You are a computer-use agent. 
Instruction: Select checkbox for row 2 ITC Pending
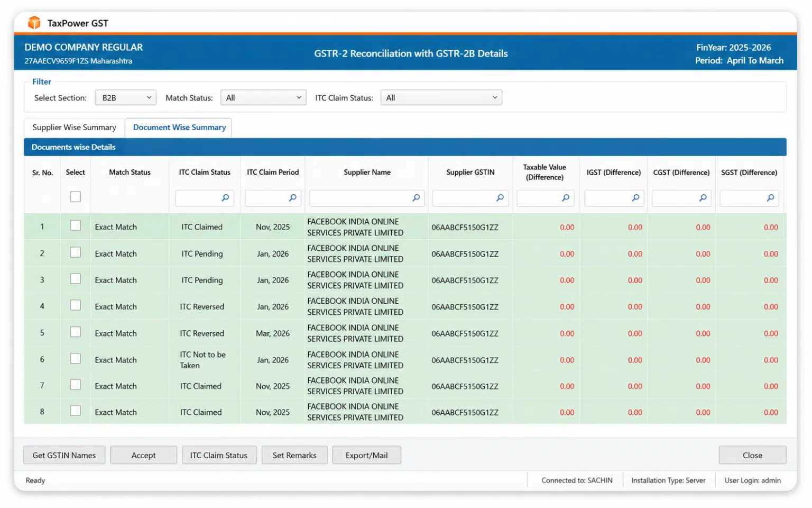pos(76,252)
